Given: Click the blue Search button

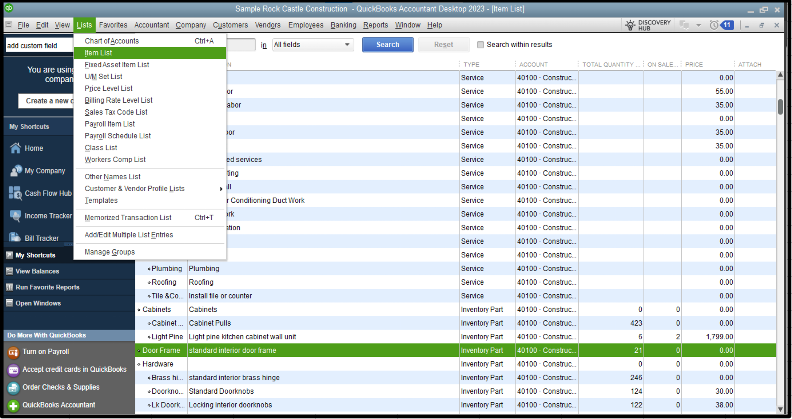Looking at the screenshot, I should tap(387, 44).
